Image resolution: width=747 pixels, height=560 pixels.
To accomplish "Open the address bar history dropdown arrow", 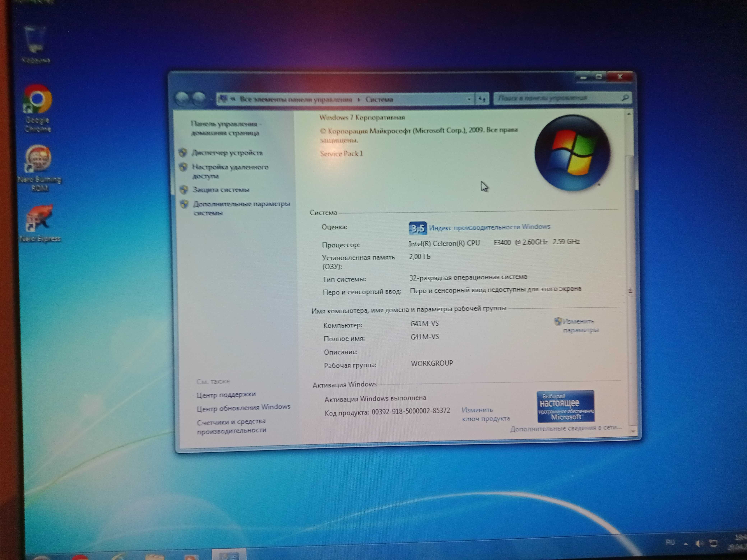I will 469,99.
